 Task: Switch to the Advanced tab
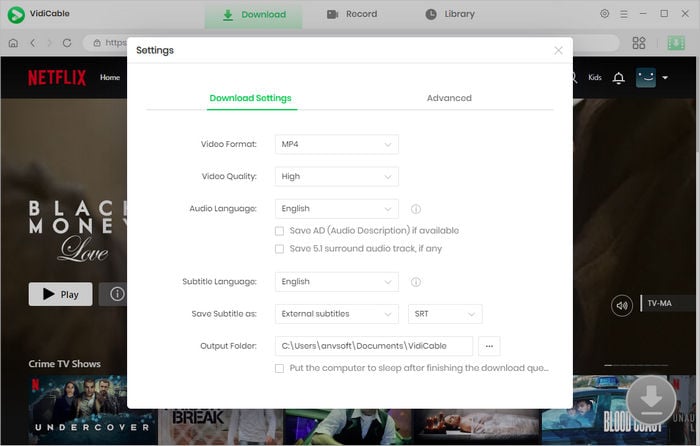coord(449,98)
